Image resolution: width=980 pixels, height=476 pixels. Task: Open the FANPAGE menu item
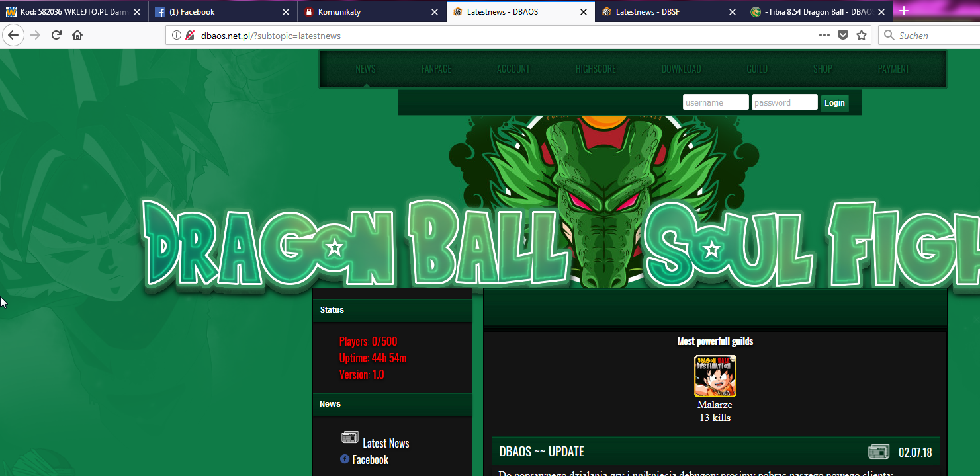[x=436, y=69]
